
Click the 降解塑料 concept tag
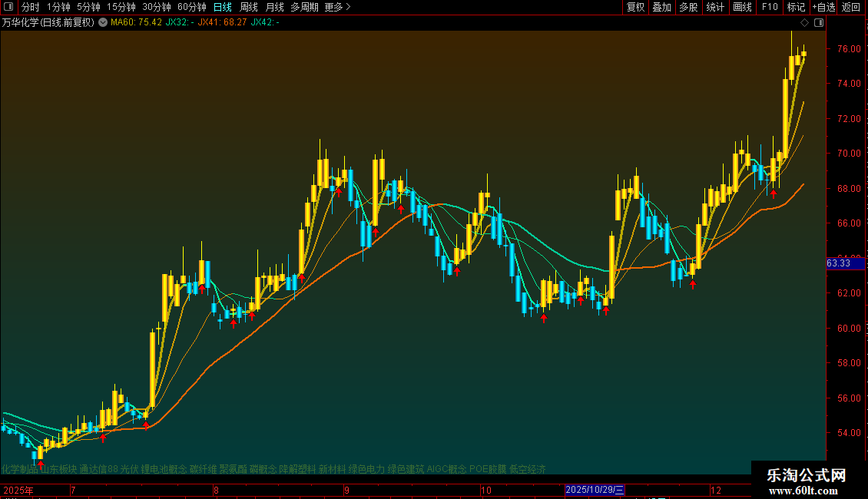coord(297,469)
